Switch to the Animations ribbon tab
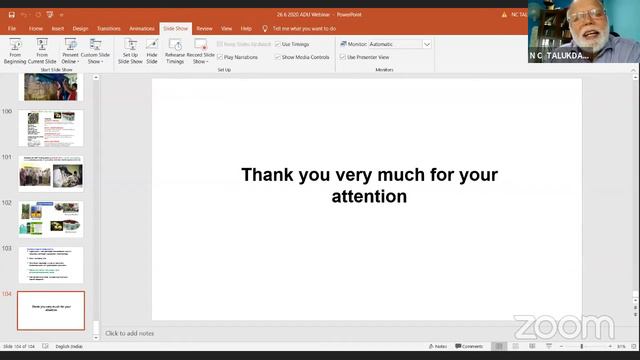The height and width of the screenshot is (360, 640). coord(142,29)
